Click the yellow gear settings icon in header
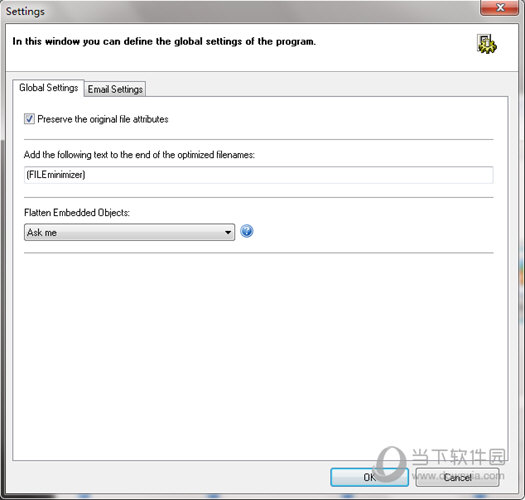The width and height of the screenshot is (525, 500). [487, 44]
